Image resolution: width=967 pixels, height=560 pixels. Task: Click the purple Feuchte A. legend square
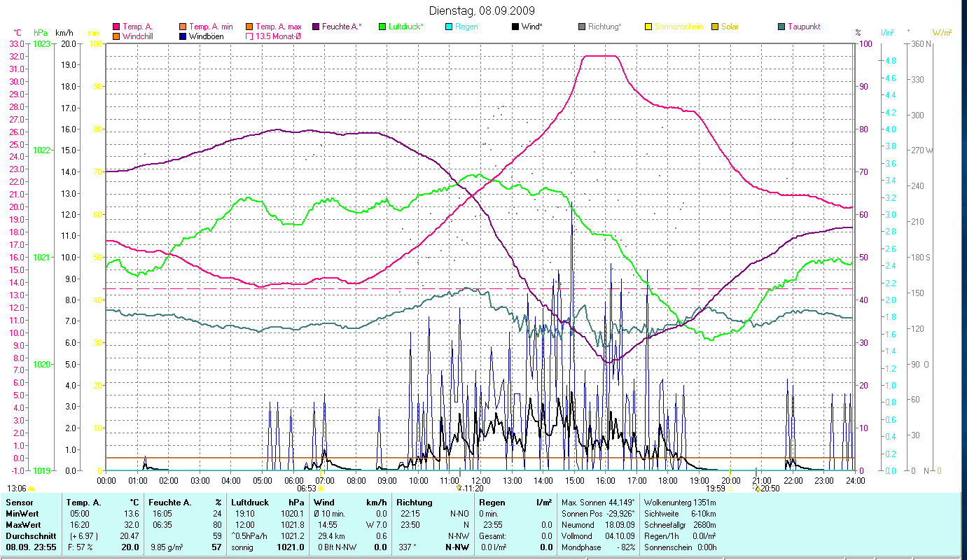(x=315, y=27)
